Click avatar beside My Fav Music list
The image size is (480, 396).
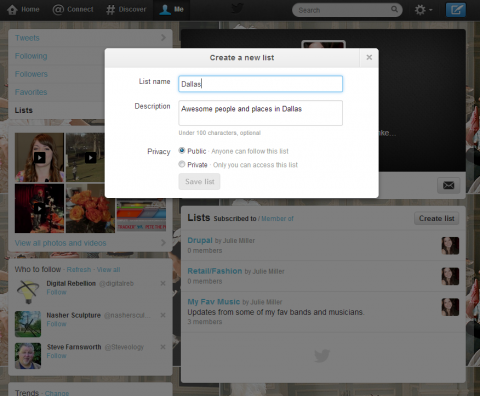[450, 307]
